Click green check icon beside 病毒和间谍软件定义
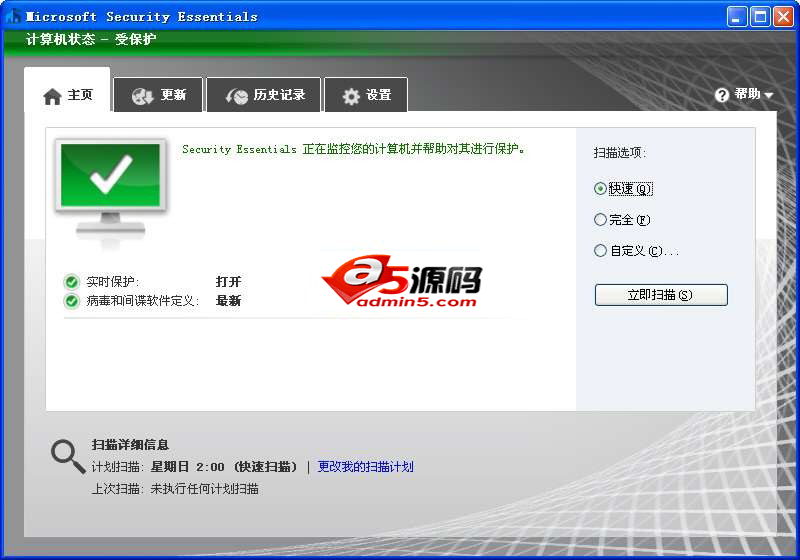 point(71,301)
